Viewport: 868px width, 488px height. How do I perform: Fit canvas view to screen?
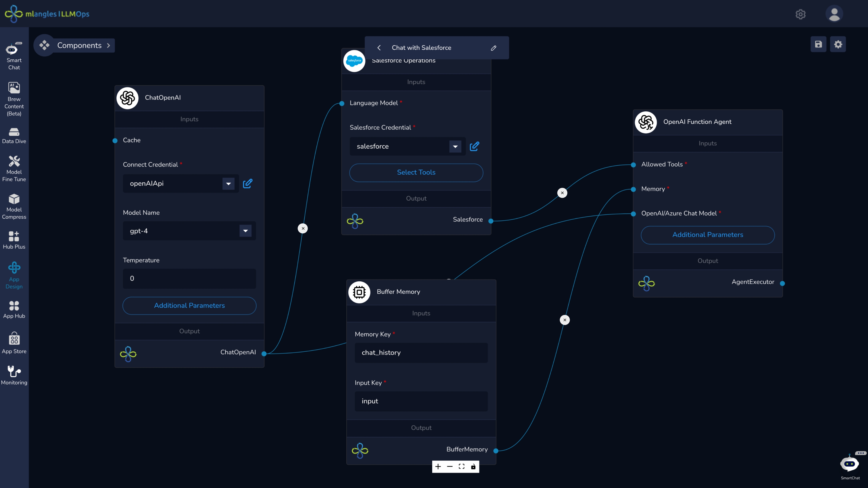pyautogui.click(x=462, y=466)
